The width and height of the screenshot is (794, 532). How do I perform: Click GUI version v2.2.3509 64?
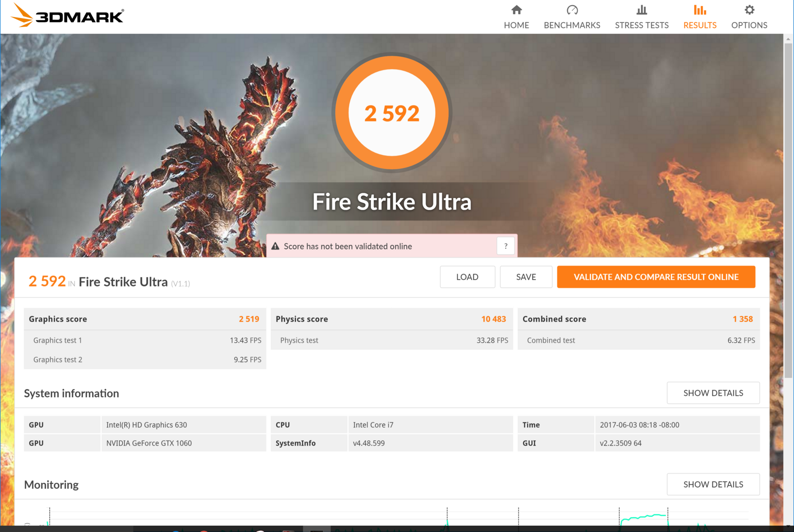[621, 443]
